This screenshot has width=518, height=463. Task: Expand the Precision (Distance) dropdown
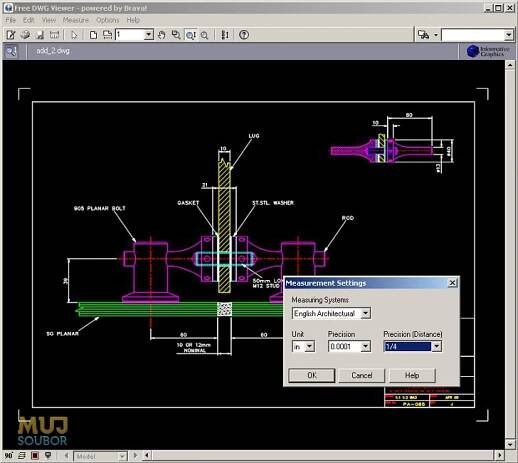(437, 347)
